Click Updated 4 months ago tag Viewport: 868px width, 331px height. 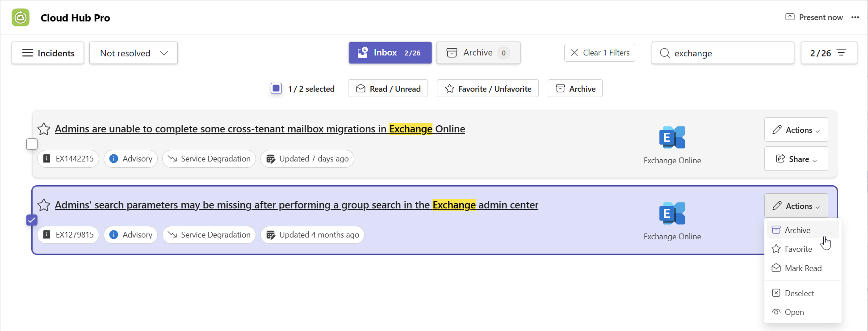pyautogui.click(x=312, y=235)
